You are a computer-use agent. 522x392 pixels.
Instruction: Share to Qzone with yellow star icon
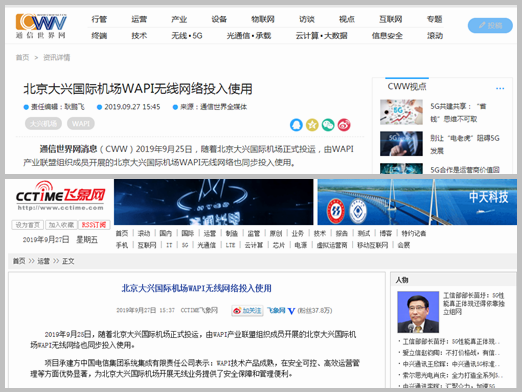(312, 125)
